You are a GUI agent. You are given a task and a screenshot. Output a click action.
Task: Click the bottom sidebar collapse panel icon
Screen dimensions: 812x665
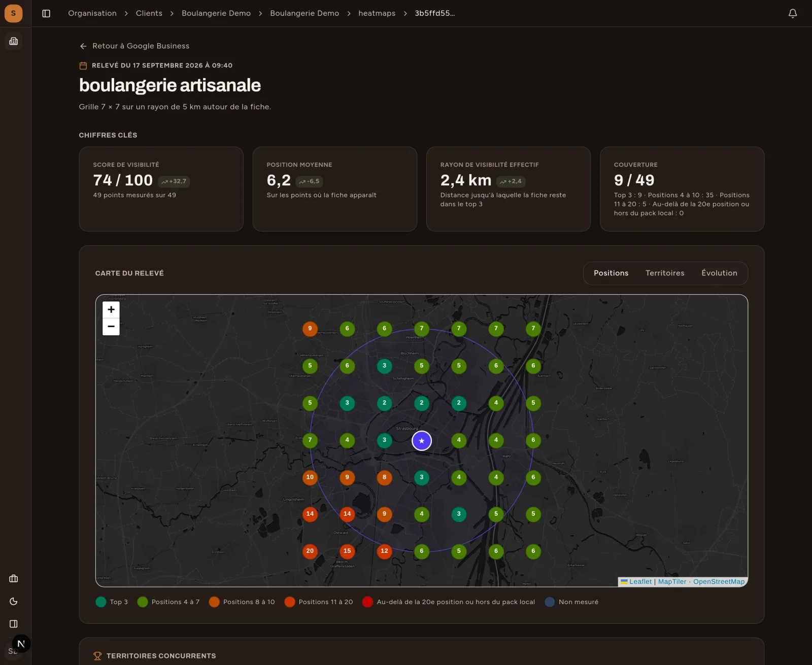(14, 623)
